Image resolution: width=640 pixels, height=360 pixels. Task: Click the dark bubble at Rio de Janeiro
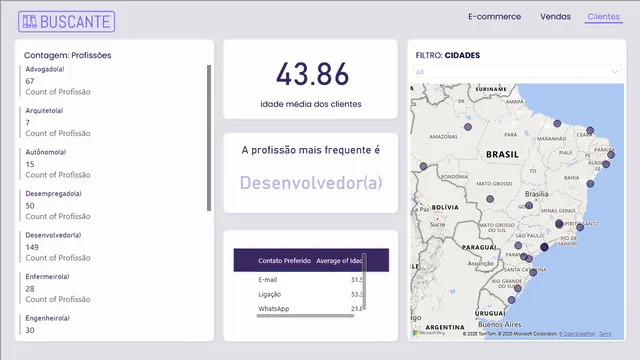point(544,247)
